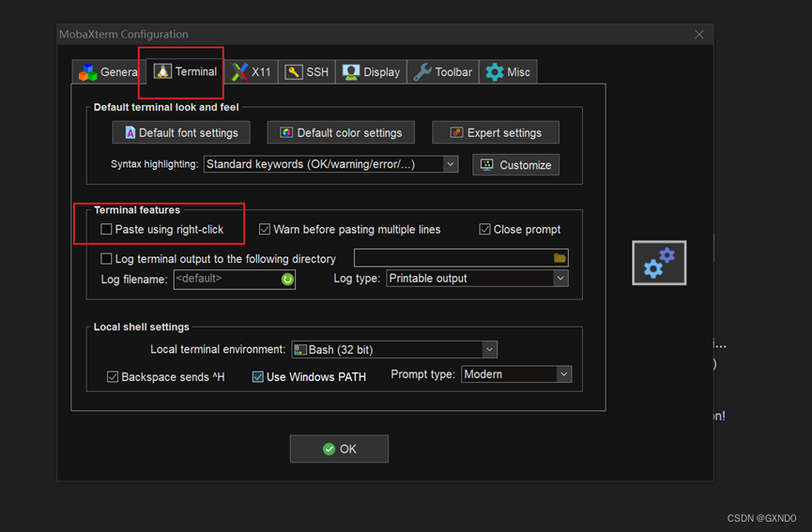Browse log directory with folder icon
The image size is (812, 532).
point(559,258)
